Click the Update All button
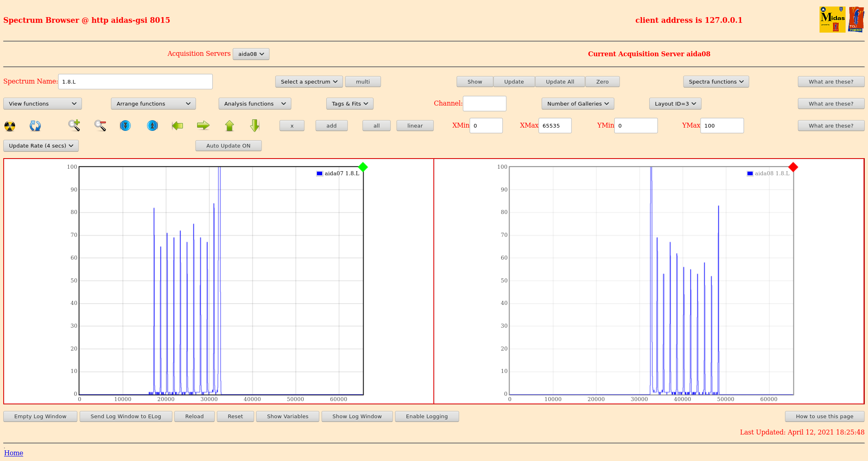868x461 pixels. point(560,82)
